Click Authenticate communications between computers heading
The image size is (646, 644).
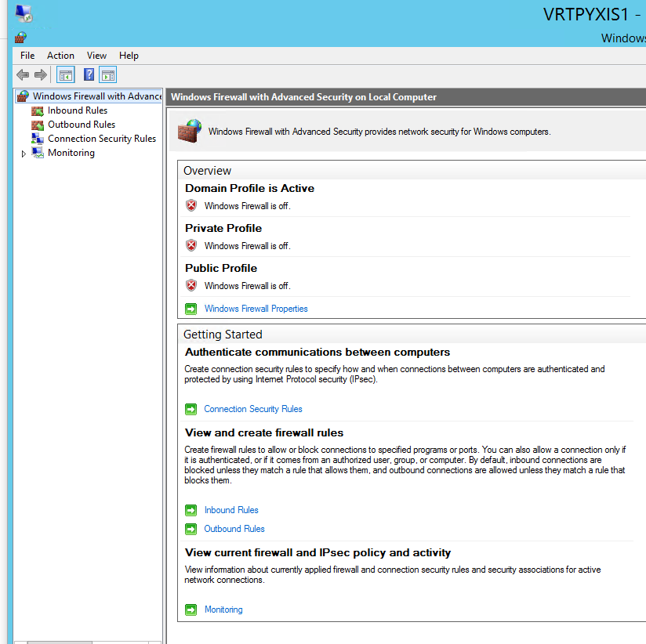(318, 352)
